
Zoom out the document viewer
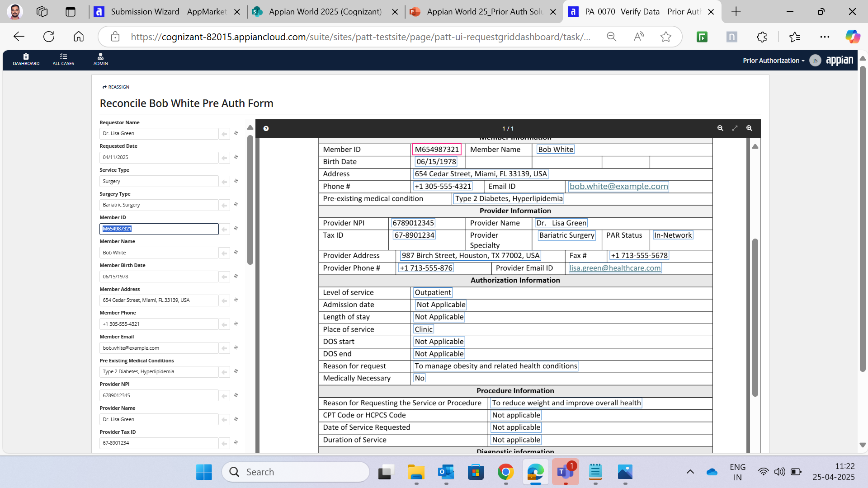click(720, 128)
